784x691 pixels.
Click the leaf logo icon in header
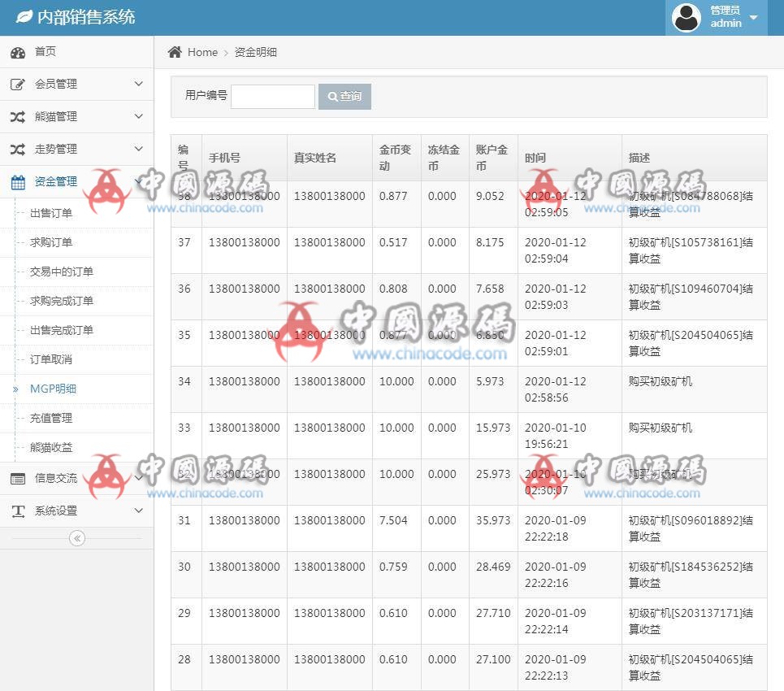(24, 16)
